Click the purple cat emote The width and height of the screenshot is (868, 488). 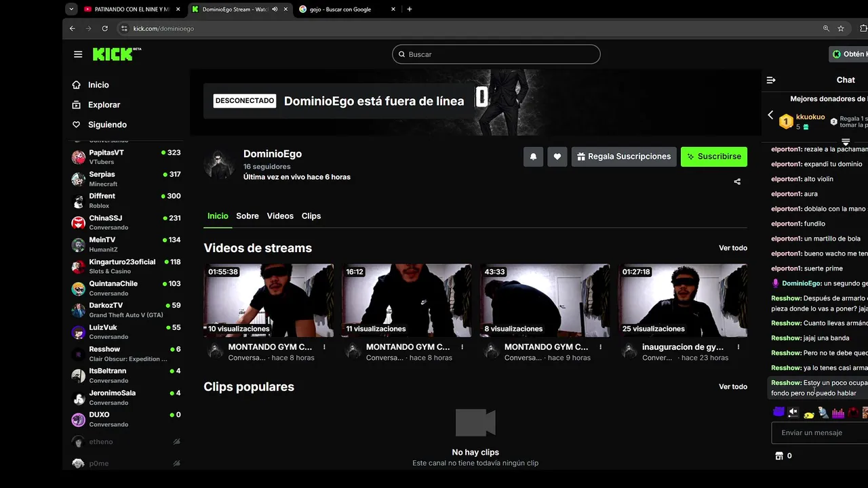click(x=778, y=411)
